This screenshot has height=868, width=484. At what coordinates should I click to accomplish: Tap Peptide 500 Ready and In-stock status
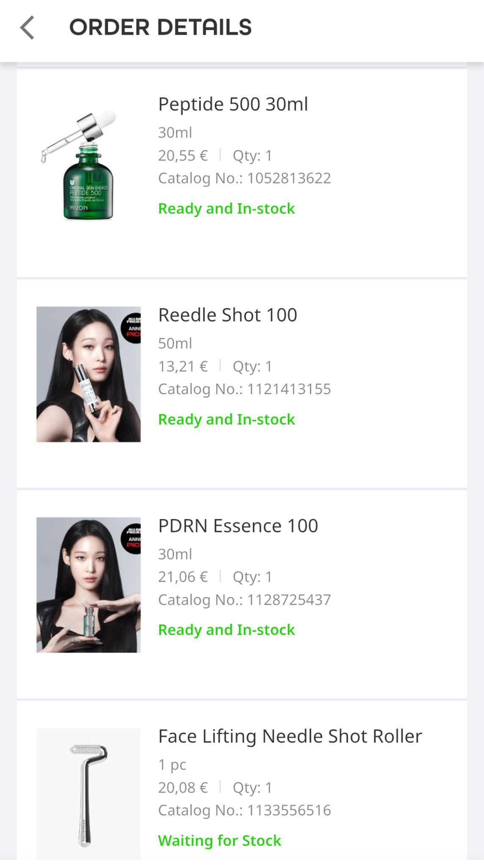pos(226,209)
